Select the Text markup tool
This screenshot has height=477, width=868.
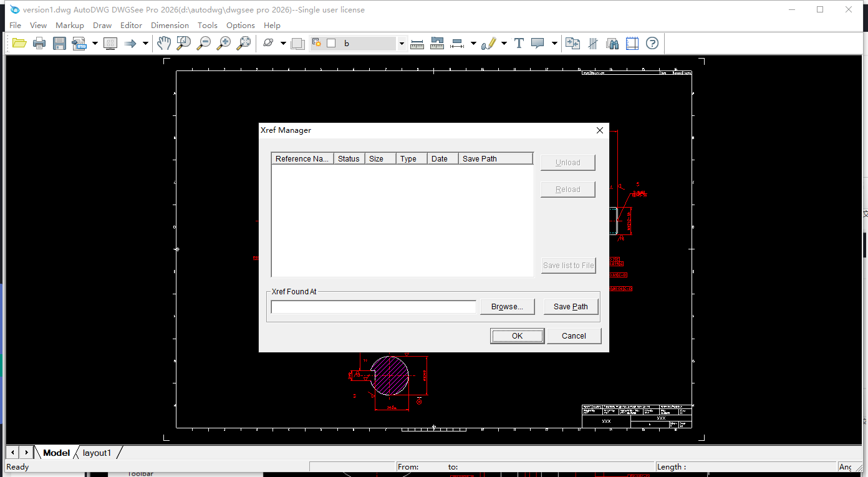tap(519, 43)
